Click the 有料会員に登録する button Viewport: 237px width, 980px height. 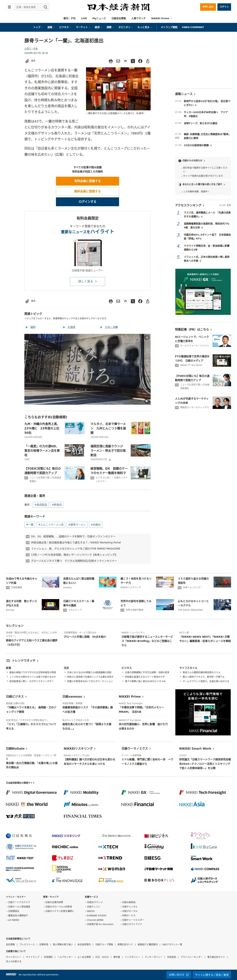[87, 181]
